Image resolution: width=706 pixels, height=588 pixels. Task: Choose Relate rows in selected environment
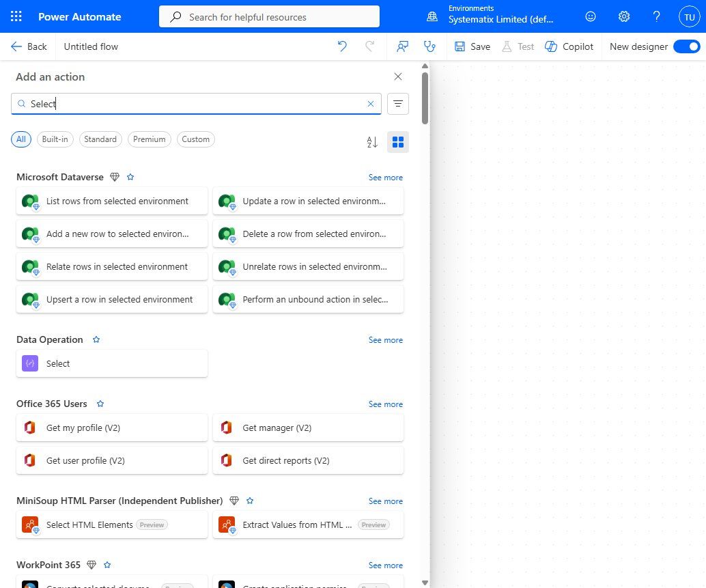[x=112, y=266]
